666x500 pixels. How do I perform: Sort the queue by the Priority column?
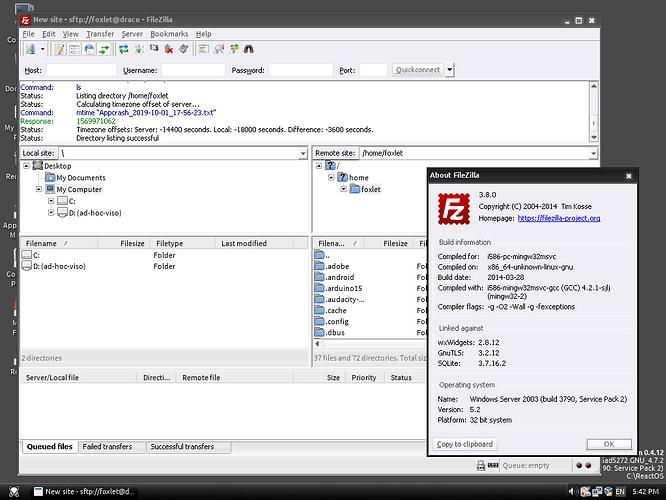tap(364, 378)
